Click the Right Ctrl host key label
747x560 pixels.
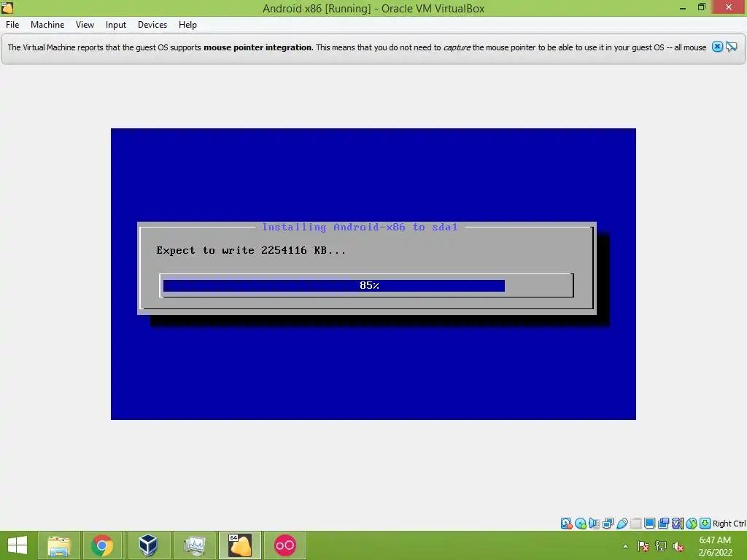point(729,524)
